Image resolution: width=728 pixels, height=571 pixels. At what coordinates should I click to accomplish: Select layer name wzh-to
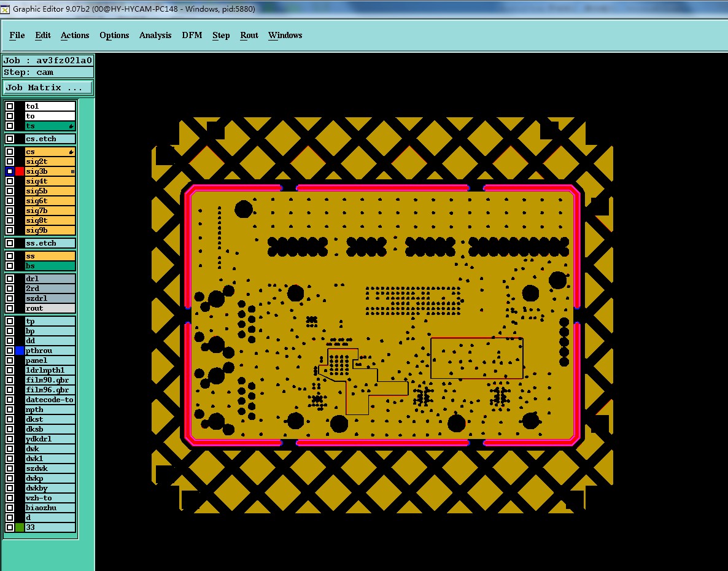(x=50, y=498)
